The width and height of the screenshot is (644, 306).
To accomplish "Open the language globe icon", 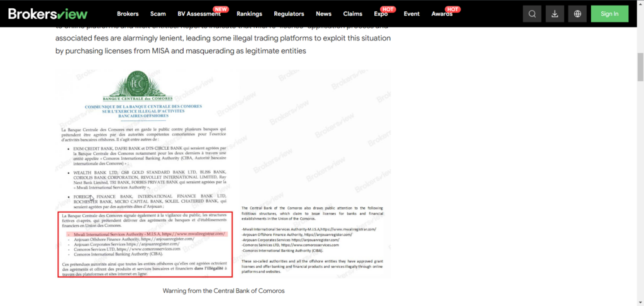I will tap(577, 14).
